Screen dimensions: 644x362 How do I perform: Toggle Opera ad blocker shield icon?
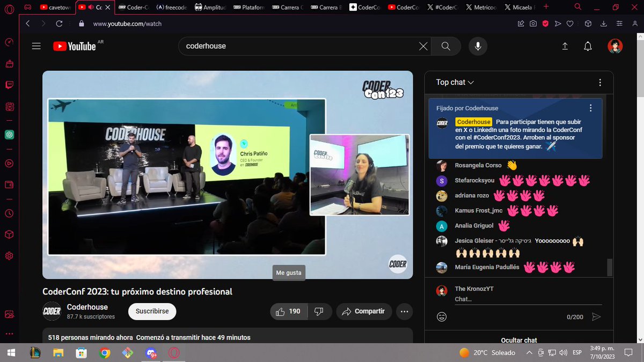point(545,24)
